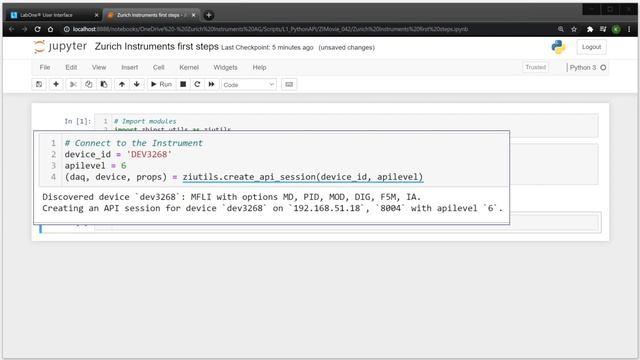This screenshot has height=360, width=640.
Task: Move selected cell up arrow
Action: point(122,84)
